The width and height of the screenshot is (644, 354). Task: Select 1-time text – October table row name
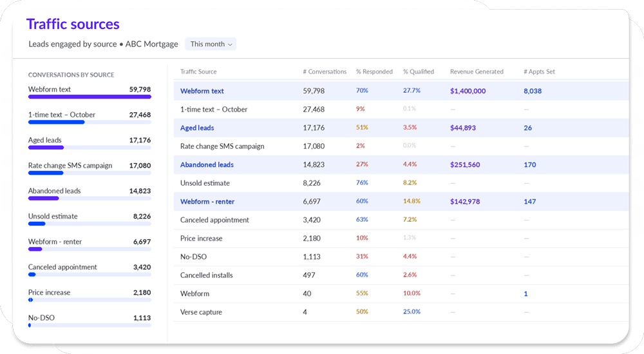coord(214,110)
